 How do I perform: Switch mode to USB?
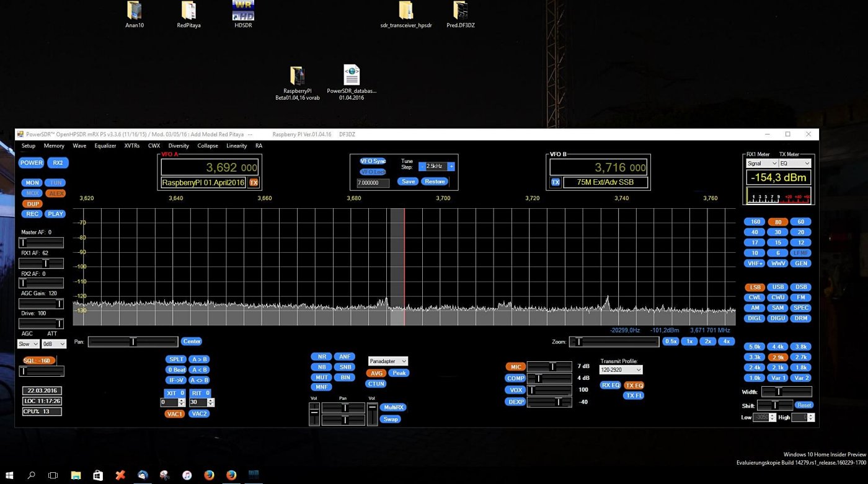(x=778, y=288)
